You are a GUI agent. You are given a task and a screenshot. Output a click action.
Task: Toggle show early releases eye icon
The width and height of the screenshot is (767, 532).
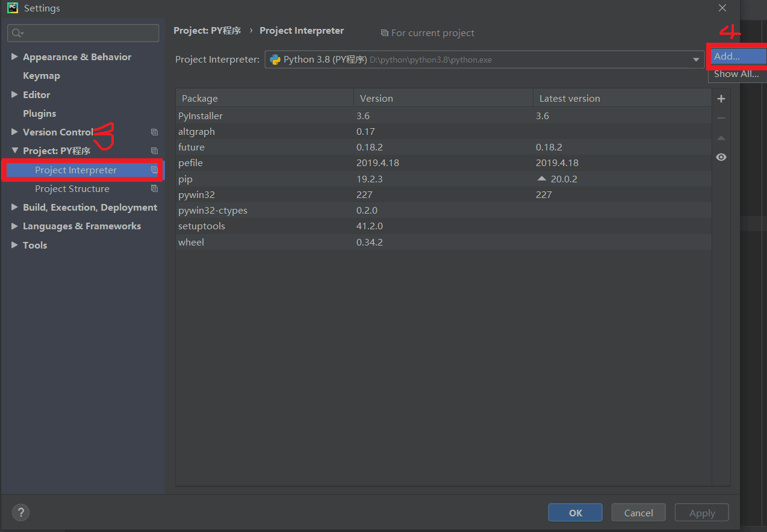[x=721, y=157]
